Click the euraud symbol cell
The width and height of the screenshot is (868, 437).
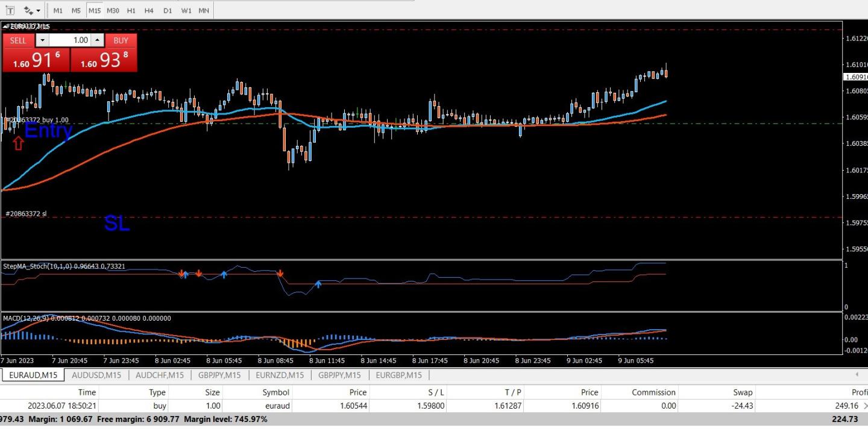click(278, 406)
